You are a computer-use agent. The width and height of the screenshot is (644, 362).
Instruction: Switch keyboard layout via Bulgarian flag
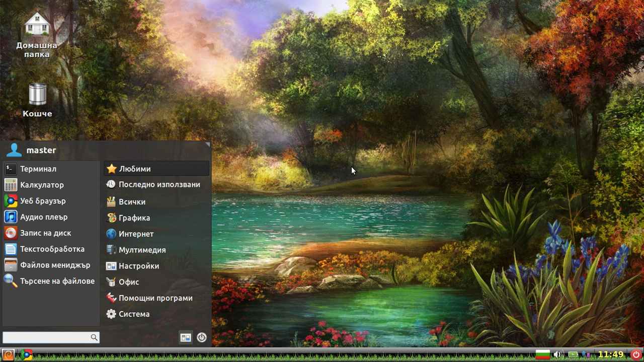coord(542,354)
